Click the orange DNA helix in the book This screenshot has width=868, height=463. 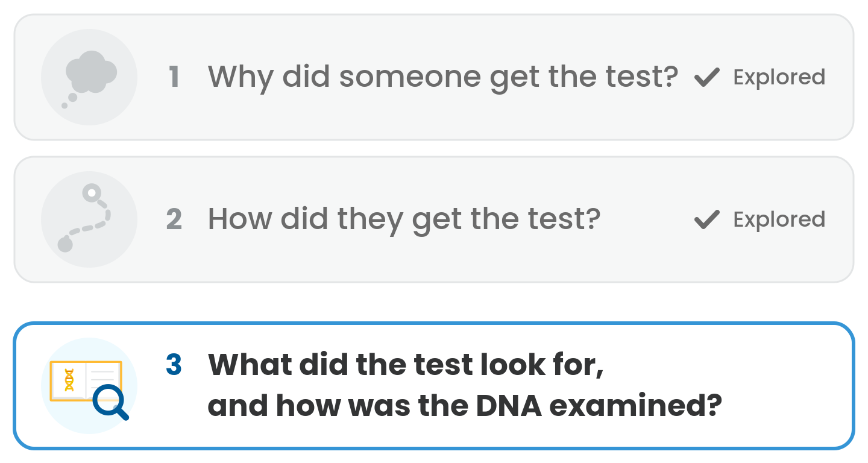click(x=70, y=380)
